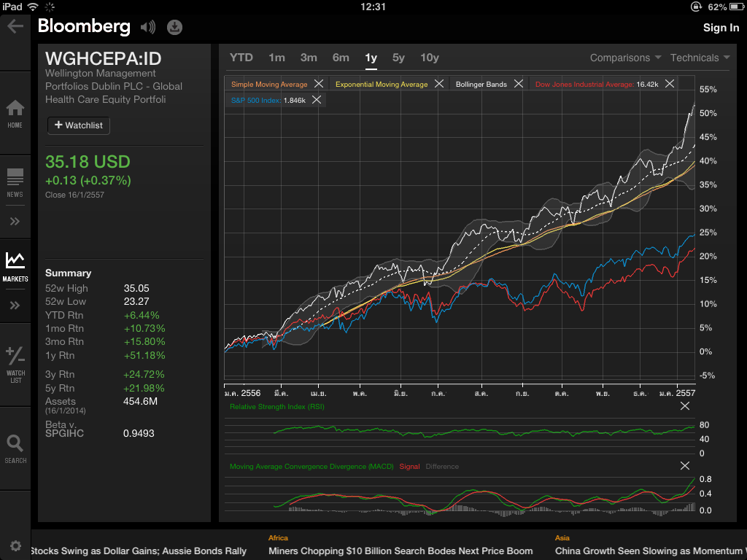This screenshot has width=747, height=560.
Task: Open the Markets sidebar icon
Action: point(15,267)
